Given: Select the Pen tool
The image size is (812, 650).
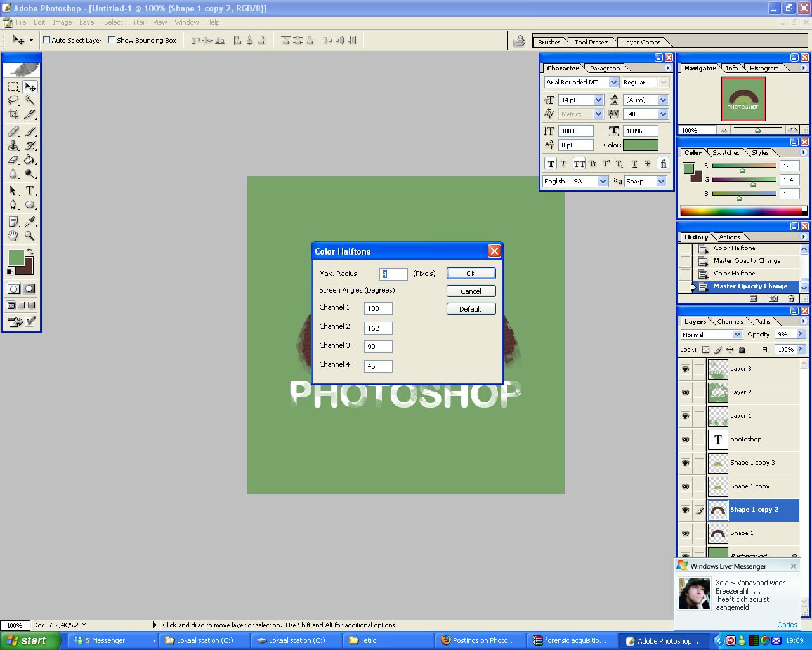Looking at the screenshot, I should pos(13,204).
